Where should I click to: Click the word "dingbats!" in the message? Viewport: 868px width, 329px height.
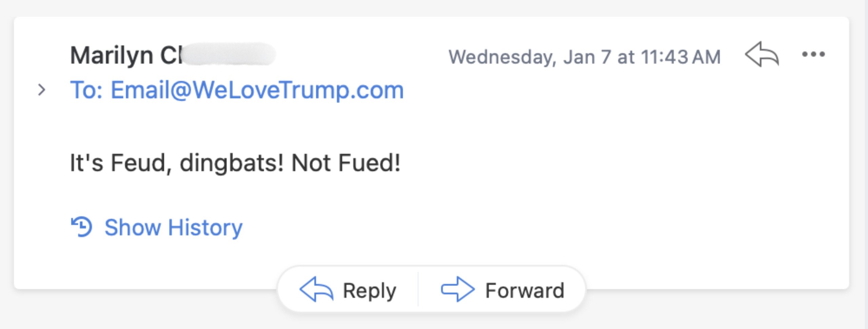(x=231, y=163)
